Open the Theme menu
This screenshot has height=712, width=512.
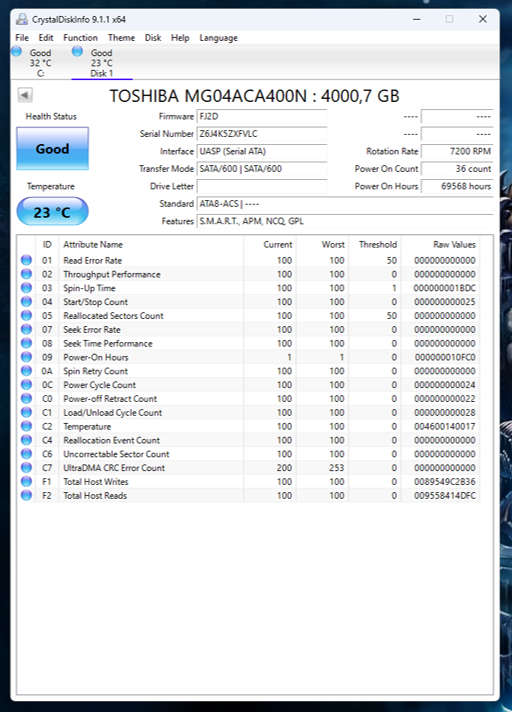click(x=121, y=38)
